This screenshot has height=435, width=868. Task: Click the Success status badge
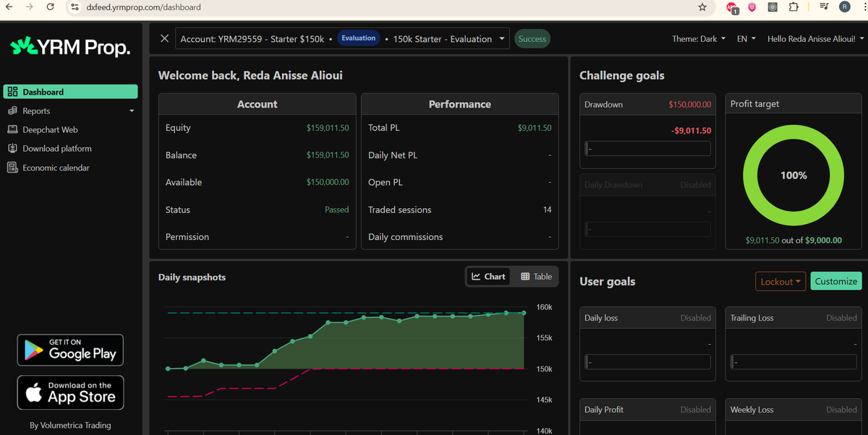point(532,39)
